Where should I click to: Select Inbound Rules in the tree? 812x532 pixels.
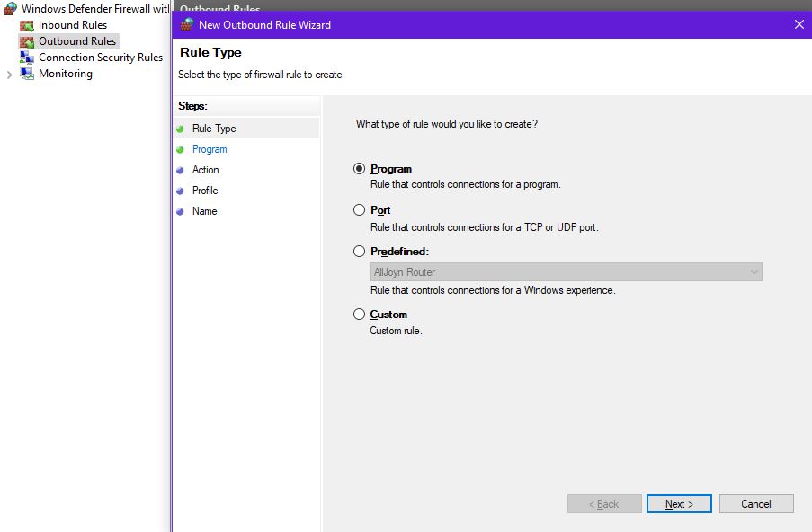pos(73,25)
